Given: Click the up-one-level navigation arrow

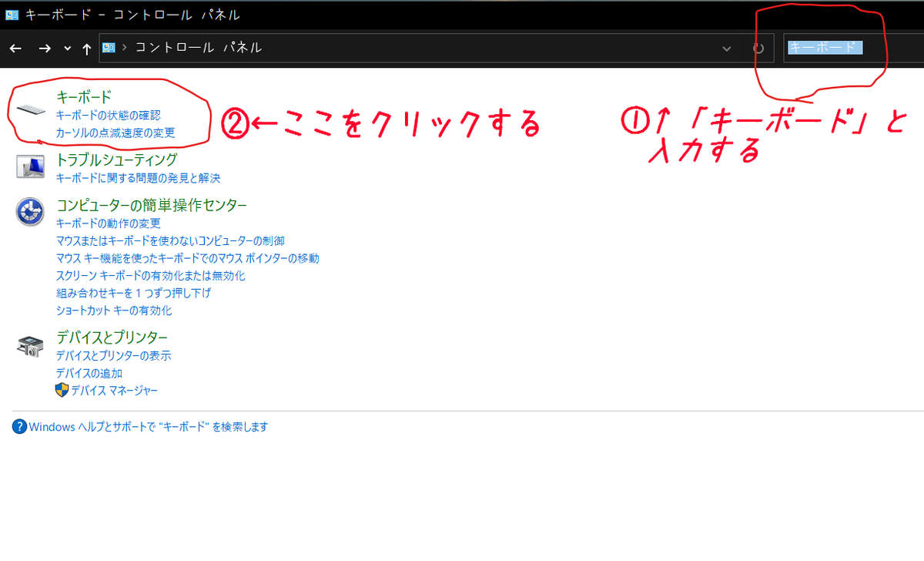Looking at the screenshot, I should point(86,48).
